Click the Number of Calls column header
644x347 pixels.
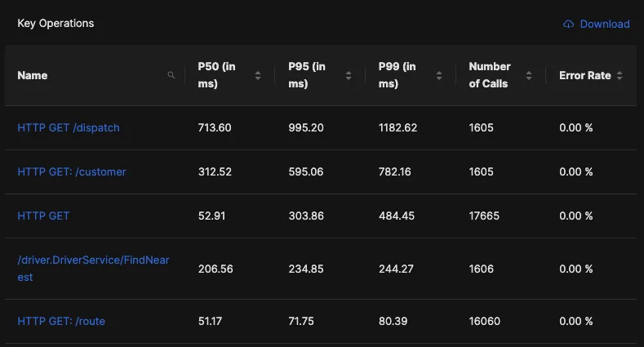coord(490,75)
